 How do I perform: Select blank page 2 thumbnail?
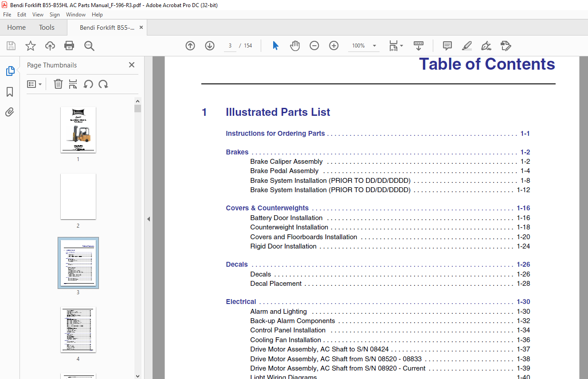(x=78, y=196)
